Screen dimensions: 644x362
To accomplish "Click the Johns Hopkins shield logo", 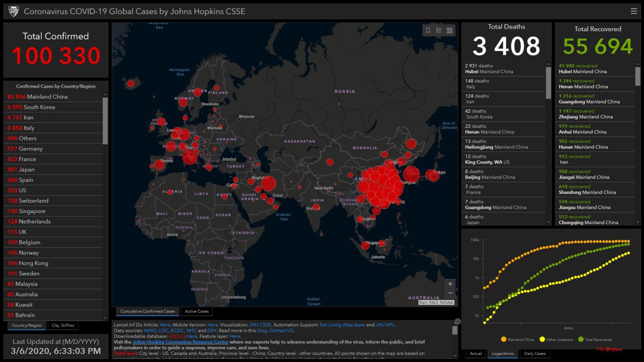I will [x=14, y=11].
